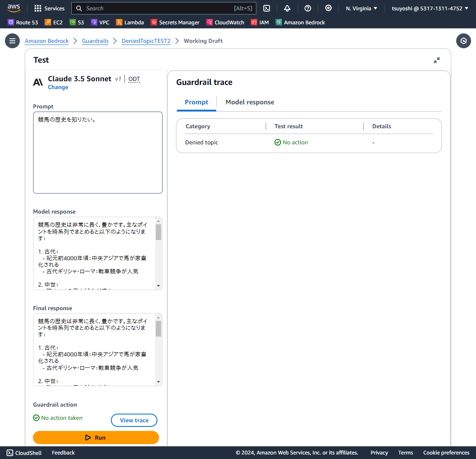This screenshot has height=459, width=476.
Task: Go to Amazon Bedrock breadcrumb
Action: (x=47, y=41)
